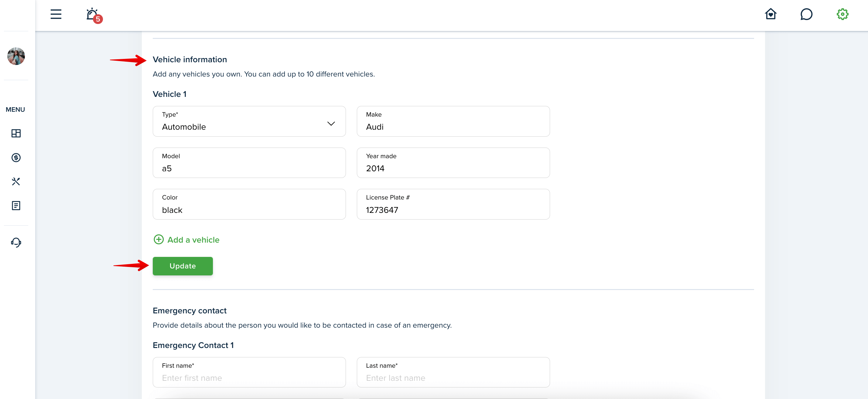868x399 pixels.
Task: Click the plus circle icon beside Add a vehicle
Action: click(x=158, y=240)
